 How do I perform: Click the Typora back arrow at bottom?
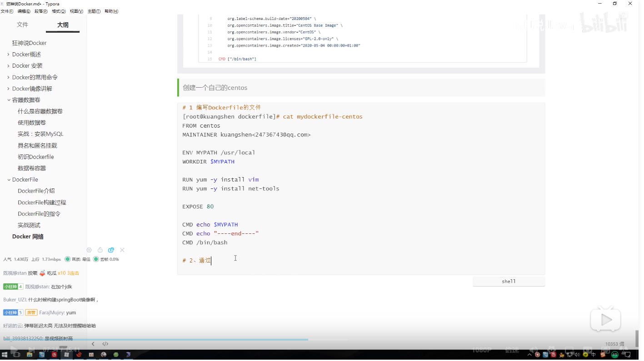click(x=93, y=344)
